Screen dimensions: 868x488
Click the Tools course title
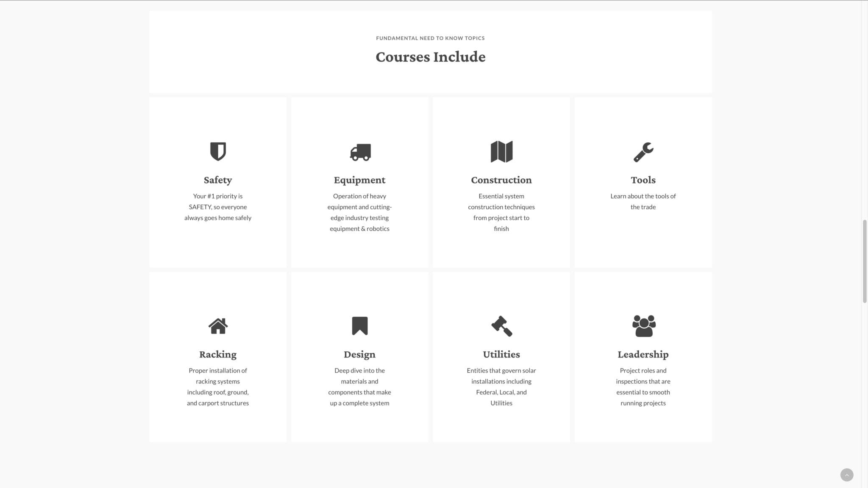tap(643, 180)
